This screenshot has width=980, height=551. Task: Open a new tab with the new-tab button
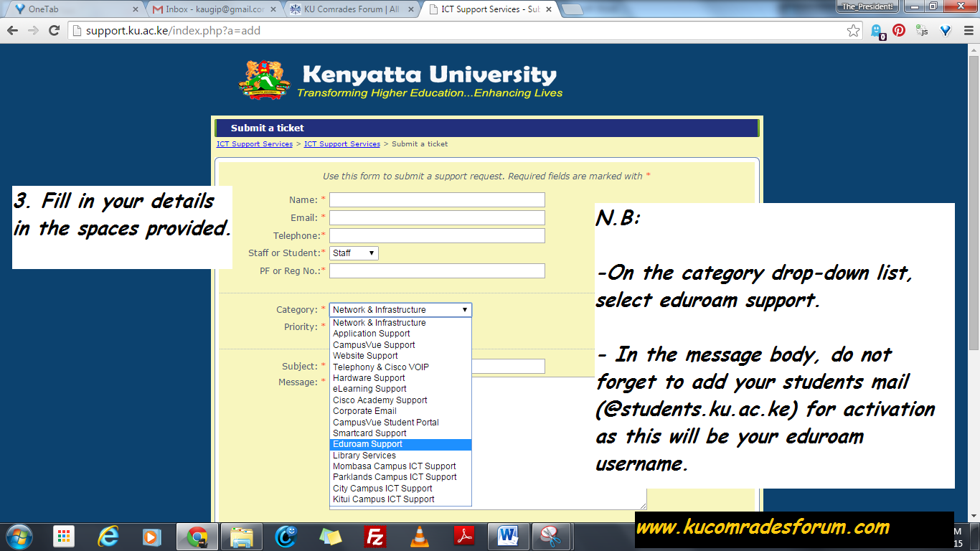click(x=573, y=9)
